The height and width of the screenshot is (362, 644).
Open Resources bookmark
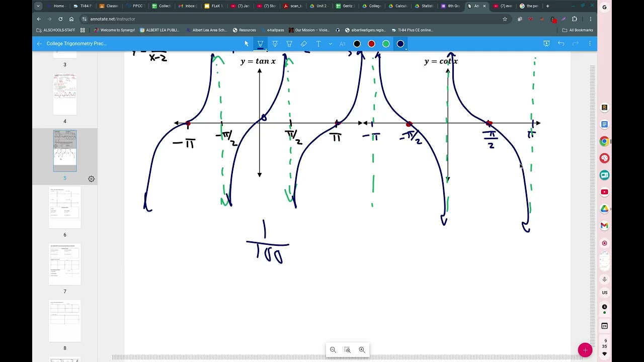pos(245,30)
